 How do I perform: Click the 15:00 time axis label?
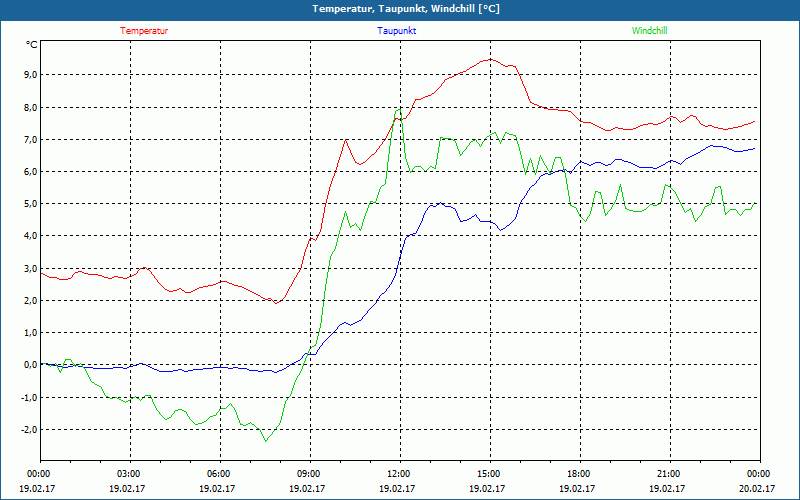click(x=490, y=474)
